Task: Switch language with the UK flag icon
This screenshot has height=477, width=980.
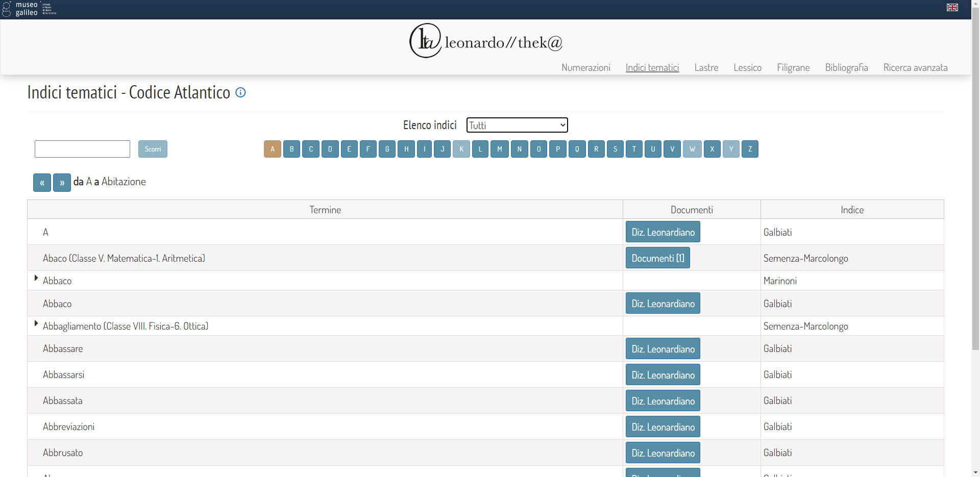Action: click(x=952, y=8)
